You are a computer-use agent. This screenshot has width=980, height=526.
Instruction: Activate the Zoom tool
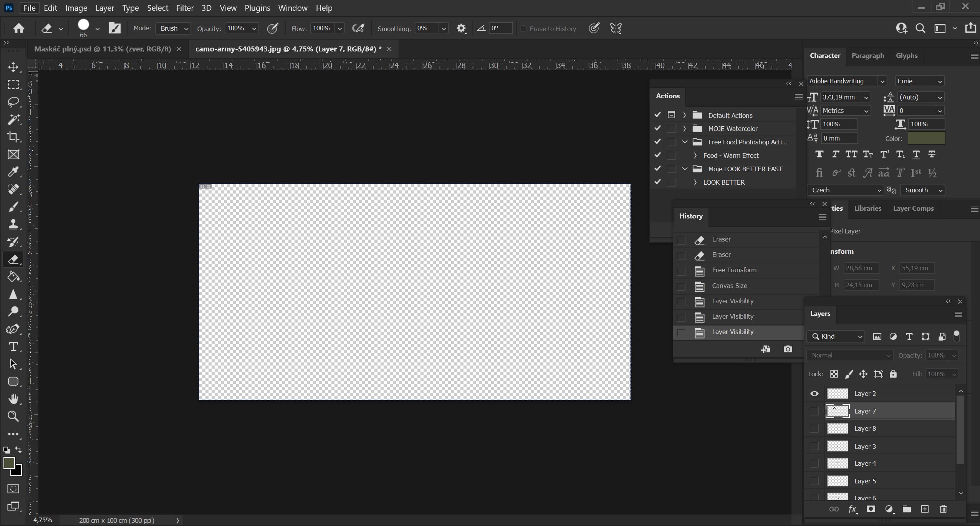pos(13,416)
